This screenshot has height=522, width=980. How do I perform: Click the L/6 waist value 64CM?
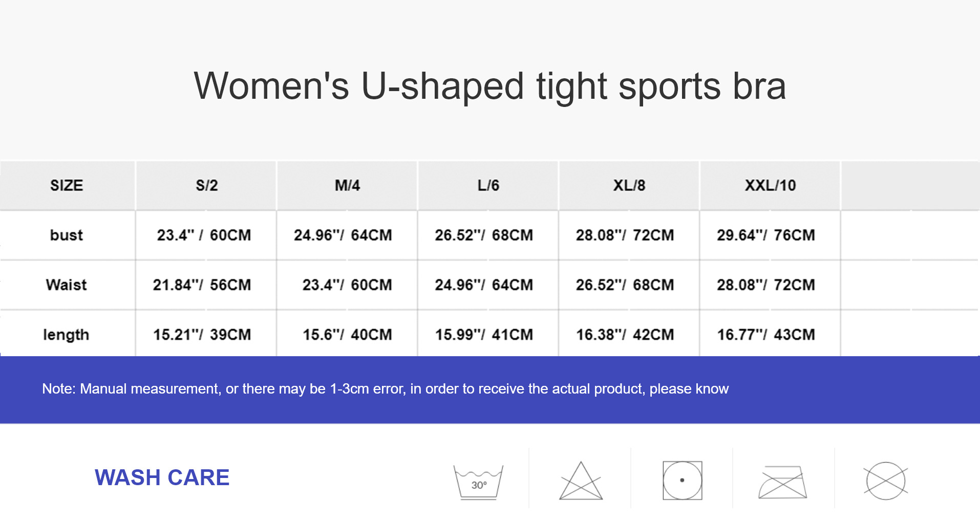(512, 285)
